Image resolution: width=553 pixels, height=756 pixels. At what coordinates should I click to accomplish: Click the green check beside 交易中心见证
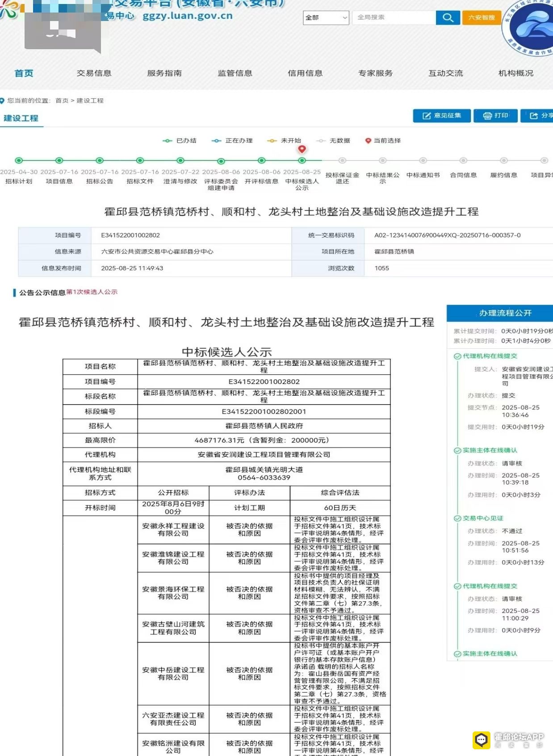coord(457,519)
